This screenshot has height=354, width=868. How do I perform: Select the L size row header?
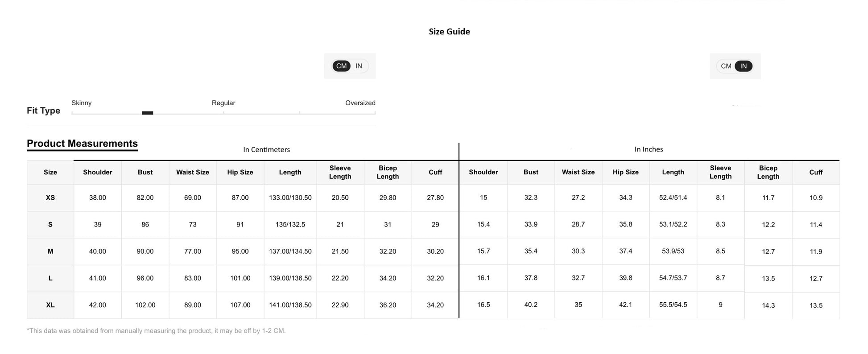click(50, 278)
